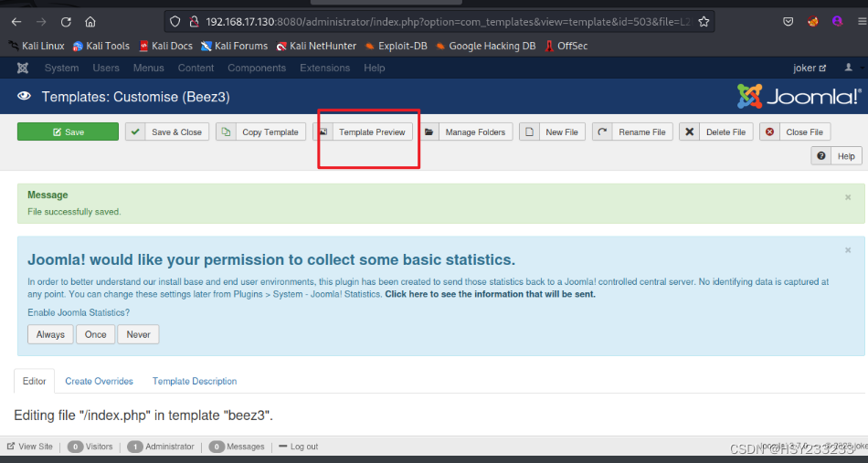Click Save & Close
The width and height of the screenshot is (868, 463).
point(167,132)
